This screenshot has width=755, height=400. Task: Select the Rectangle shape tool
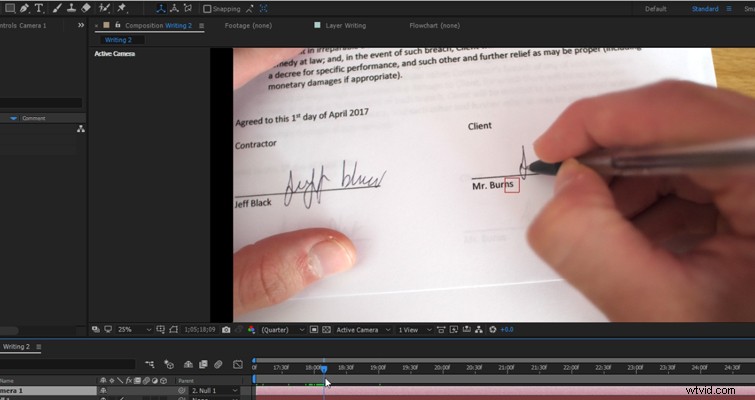tap(10, 8)
